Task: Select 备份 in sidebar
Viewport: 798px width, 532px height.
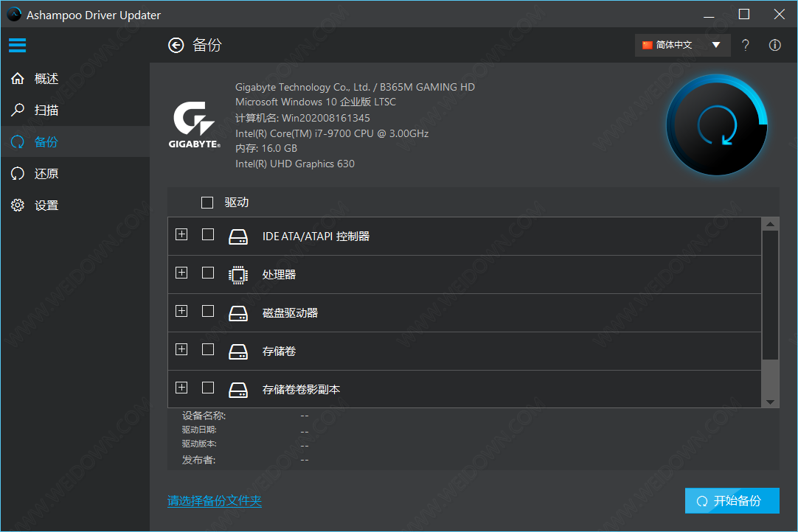Action: (75, 142)
